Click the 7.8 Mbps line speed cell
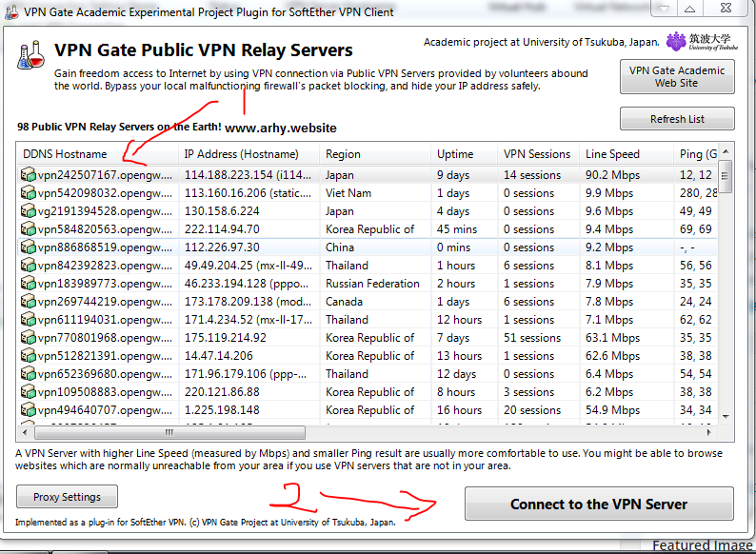The width and height of the screenshot is (756, 554). point(609,302)
